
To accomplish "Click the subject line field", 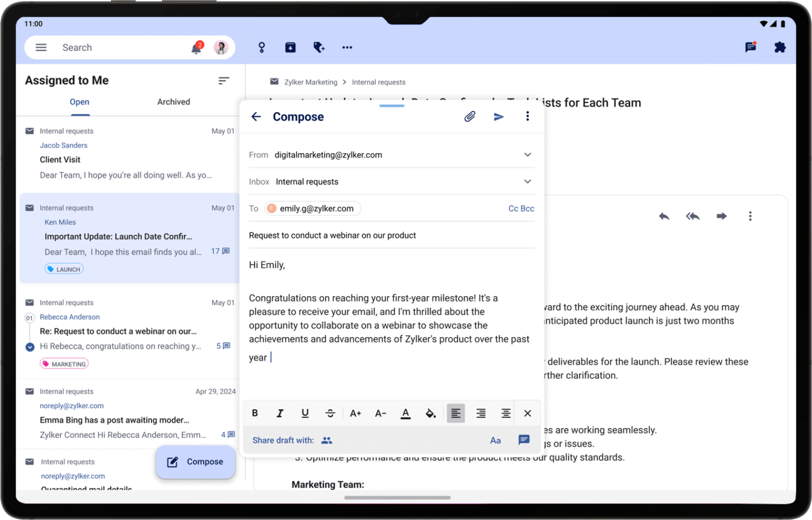I will 391,235.
